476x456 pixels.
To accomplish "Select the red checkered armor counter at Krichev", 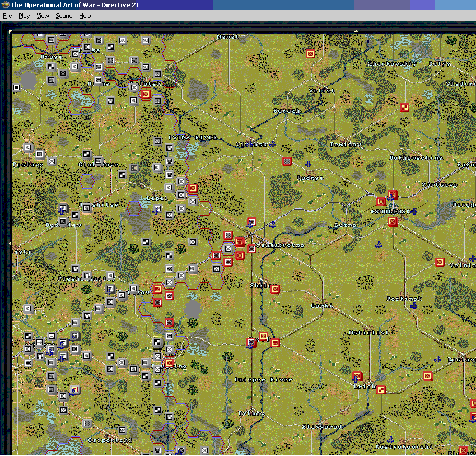I will pos(381,390).
